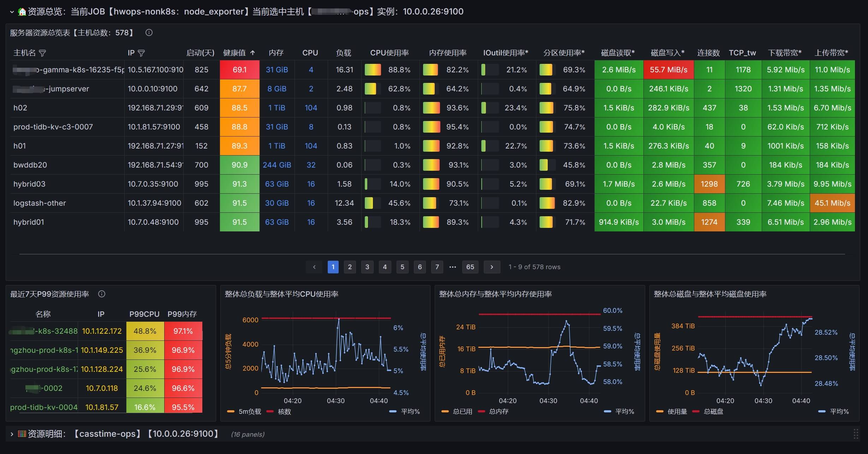The width and height of the screenshot is (868, 454).
Task: Click the health value sort arrow
Action: (252, 53)
